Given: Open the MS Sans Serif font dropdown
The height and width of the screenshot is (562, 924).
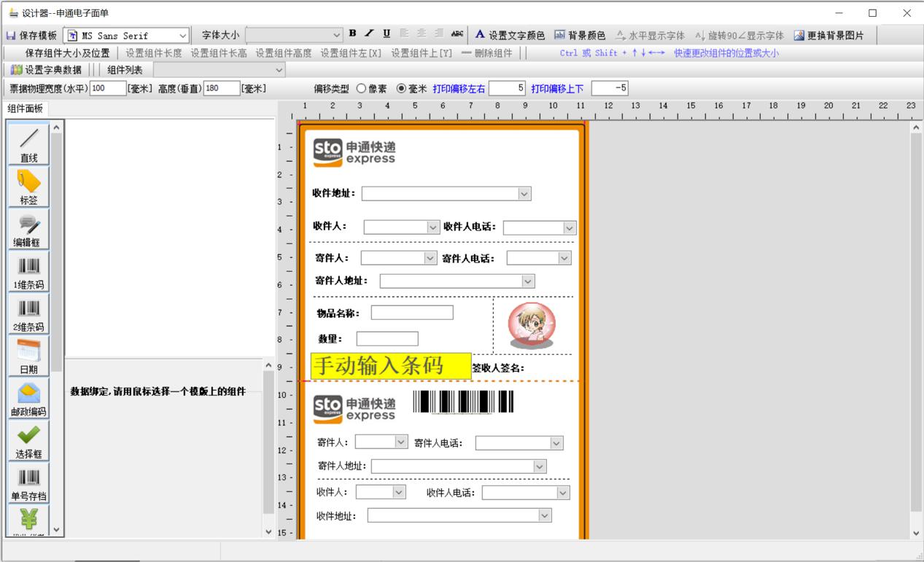Looking at the screenshot, I should (x=182, y=35).
